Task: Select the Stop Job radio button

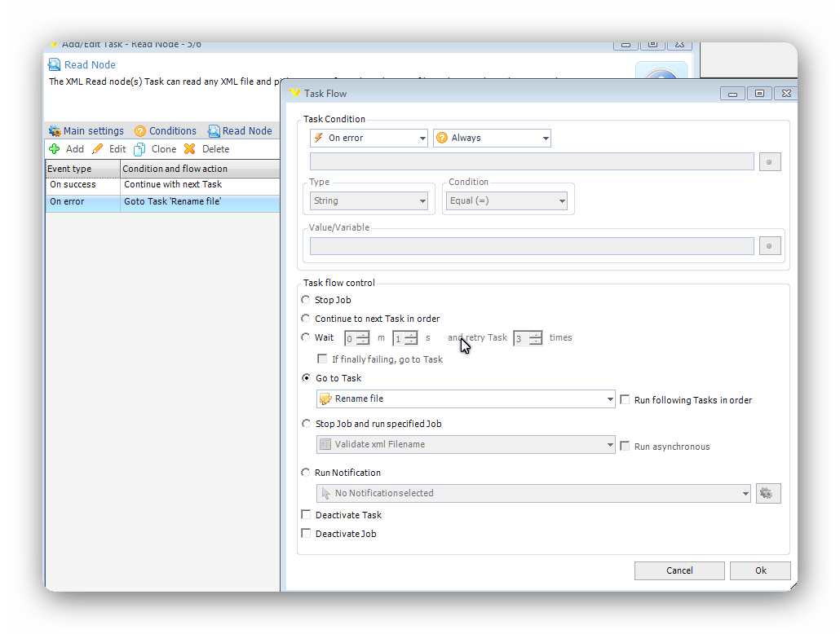Action: pyautogui.click(x=307, y=300)
